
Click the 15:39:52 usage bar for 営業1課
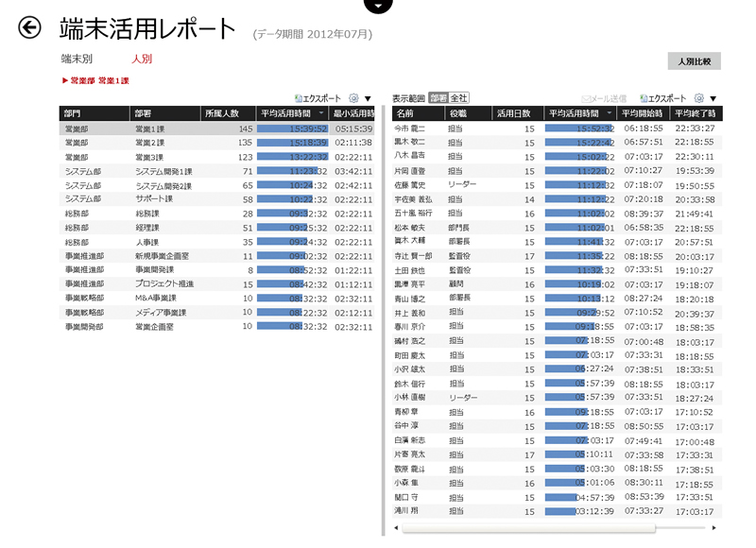point(292,128)
